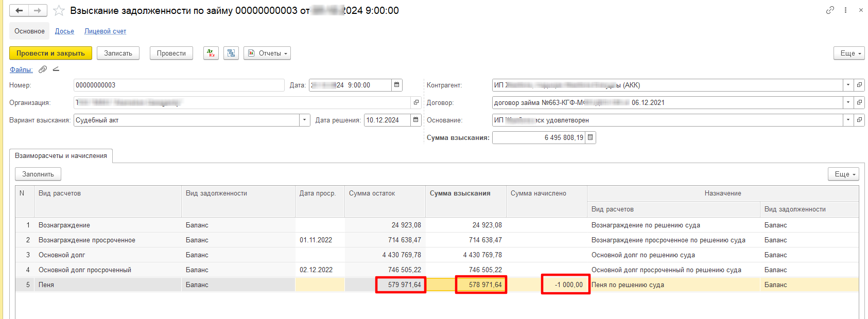868x319 pixels.
Task: Select the Пеня row cell
Action: tap(108, 285)
